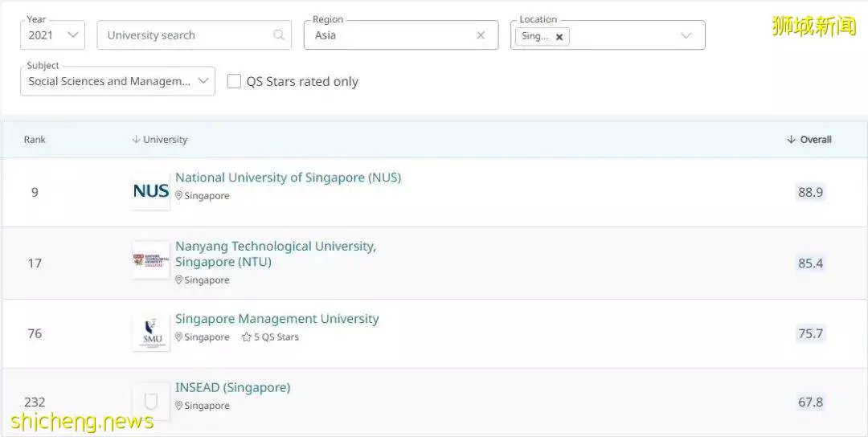Screen dimensions: 868x437
Task: Click the Rank column header
Action: 35,140
